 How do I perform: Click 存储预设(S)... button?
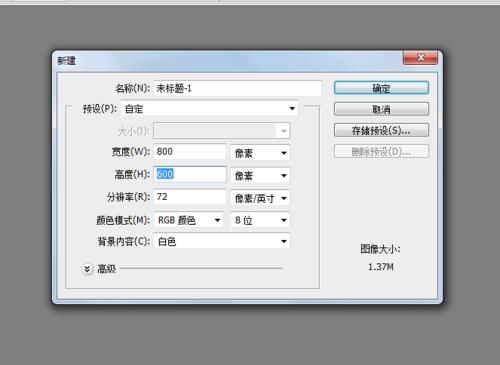(381, 130)
